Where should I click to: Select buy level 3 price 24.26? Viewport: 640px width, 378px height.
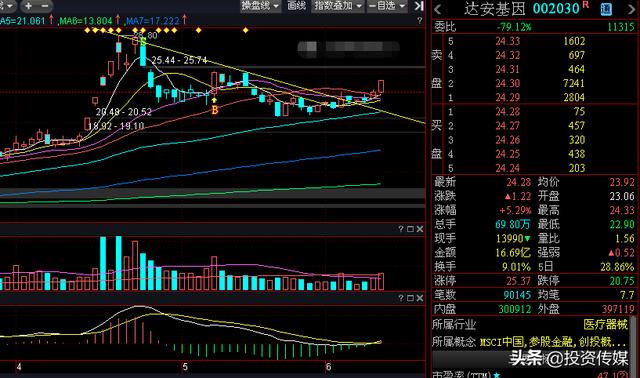508,140
